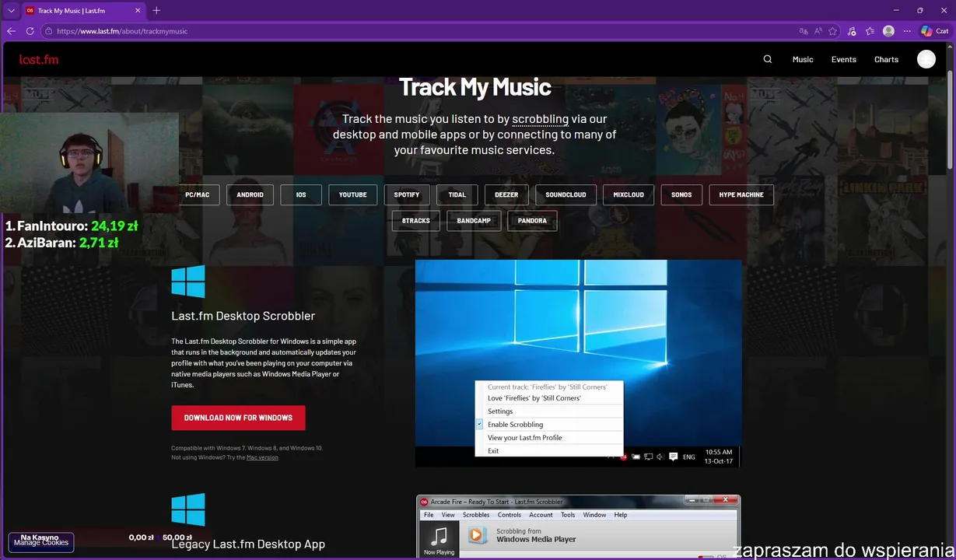Viewport: 956px width, 560px height.
Task: Open Music in Last.fm navigation
Action: click(x=803, y=59)
